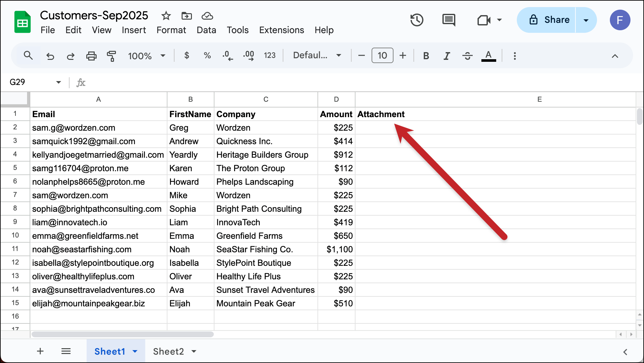The height and width of the screenshot is (363, 644).
Task: Apply currency formatting to selected cells
Action: [186, 55]
